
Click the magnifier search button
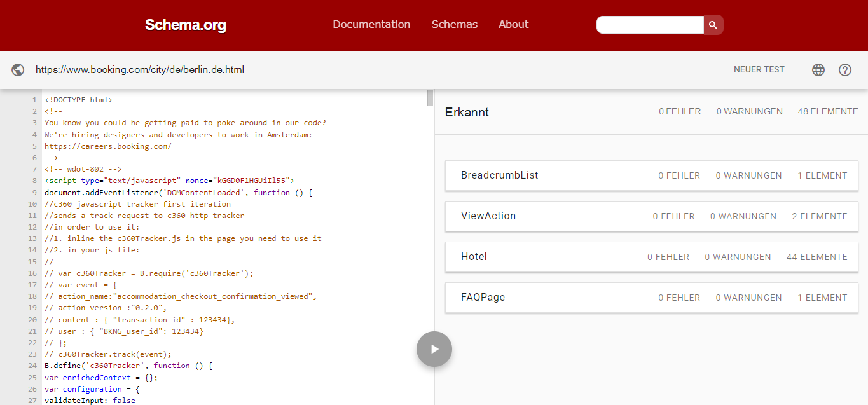[713, 25]
